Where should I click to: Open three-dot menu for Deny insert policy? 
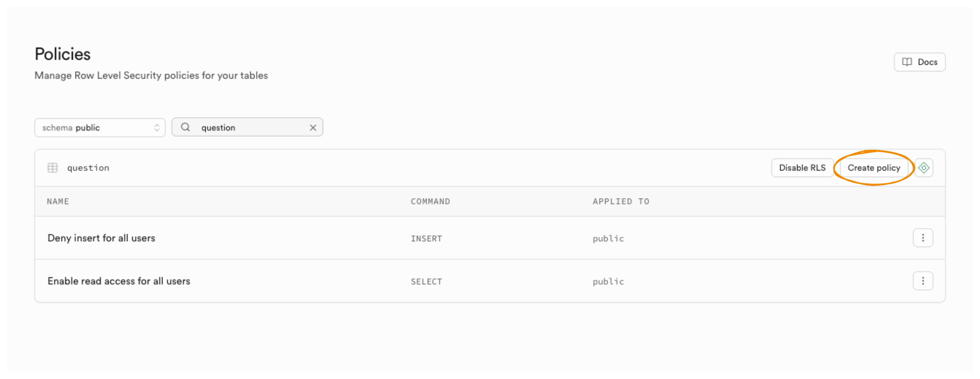[923, 238]
